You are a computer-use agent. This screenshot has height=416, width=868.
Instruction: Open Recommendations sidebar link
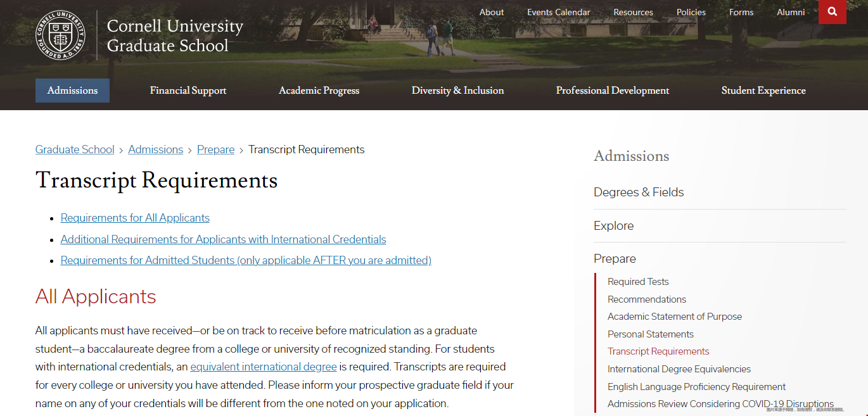point(647,299)
